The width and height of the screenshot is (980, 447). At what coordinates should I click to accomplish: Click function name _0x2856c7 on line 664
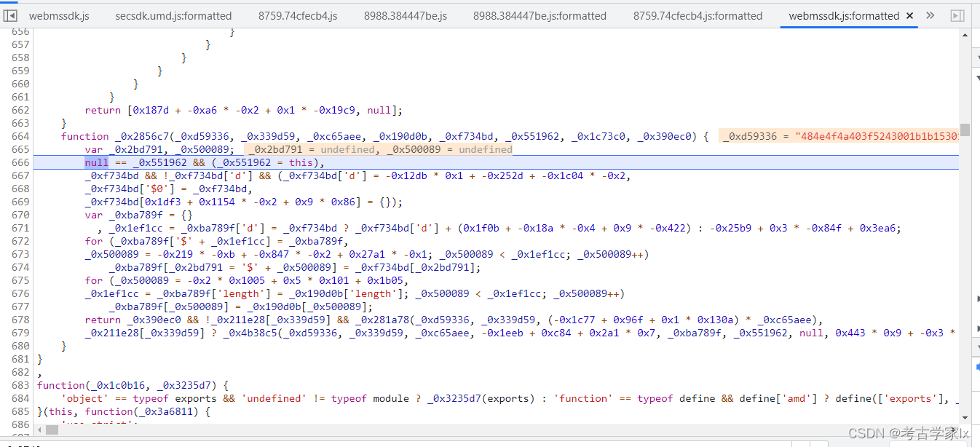click(x=144, y=136)
